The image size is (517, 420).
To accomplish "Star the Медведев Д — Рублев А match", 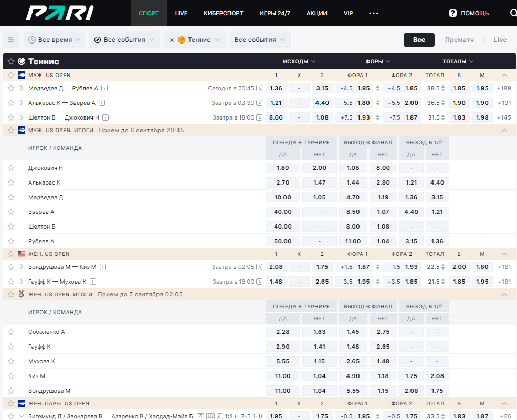I will click(x=11, y=88).
